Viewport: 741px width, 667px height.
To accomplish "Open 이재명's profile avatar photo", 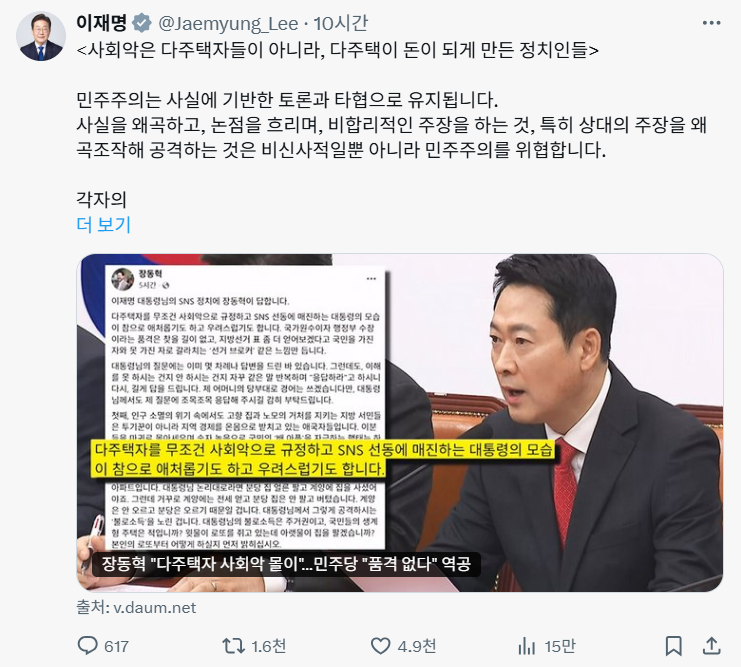I will tap(41, 36).
